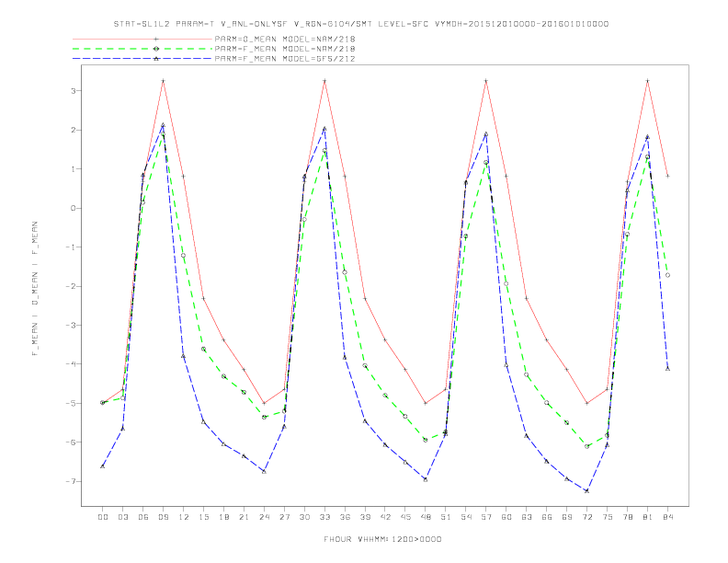Click x-axis forecast hour label 45
The height and width of the screenshot is (563, 728).
tap(405, 517)
